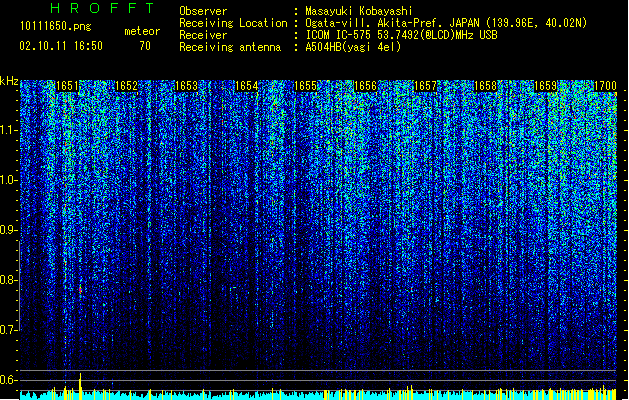The image size is (629, 400).
Task: Click the meteor count 70
Action: click(145, 46)
